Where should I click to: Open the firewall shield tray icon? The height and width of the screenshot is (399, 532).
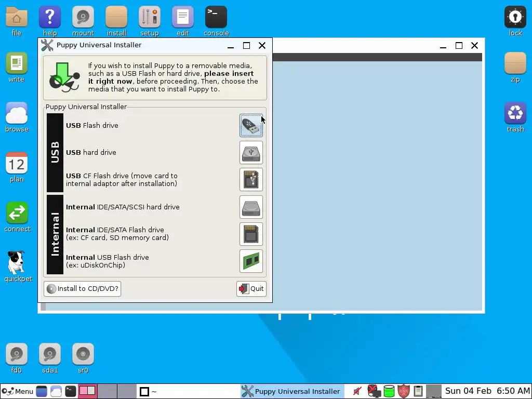(x=403, y=391)
